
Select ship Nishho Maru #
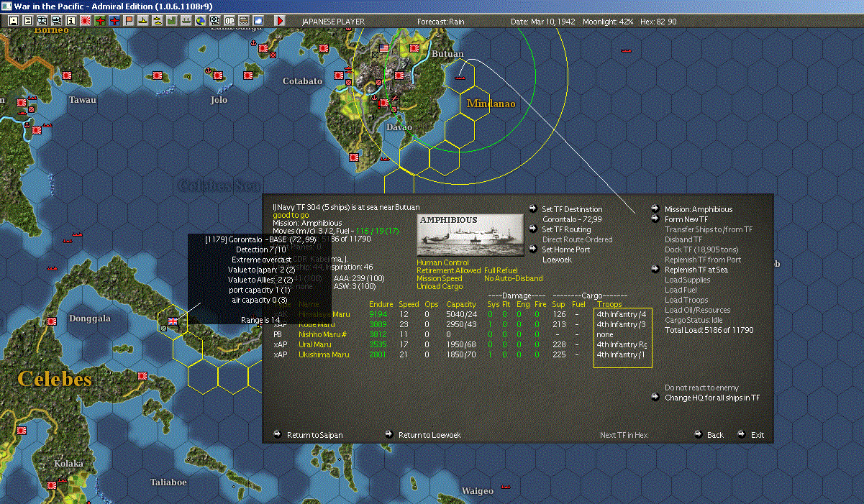pyautogui.click(x=322, y=335)
